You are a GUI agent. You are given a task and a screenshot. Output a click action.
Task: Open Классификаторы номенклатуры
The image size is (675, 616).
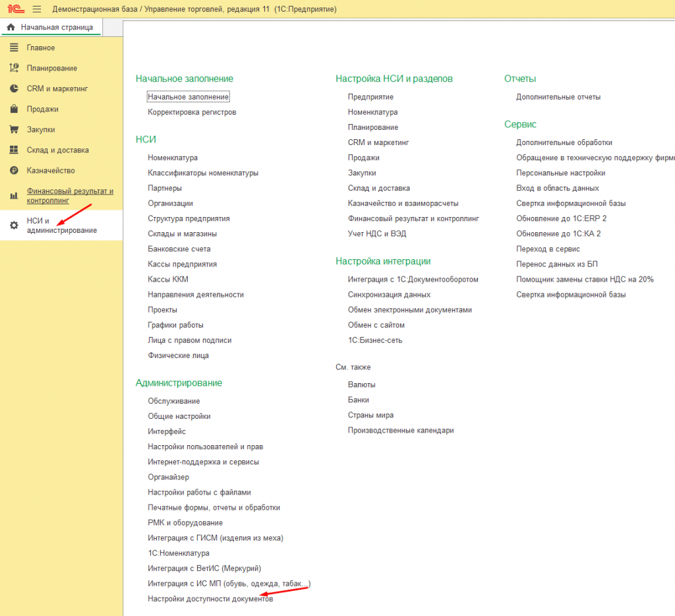tap(203, 173)
